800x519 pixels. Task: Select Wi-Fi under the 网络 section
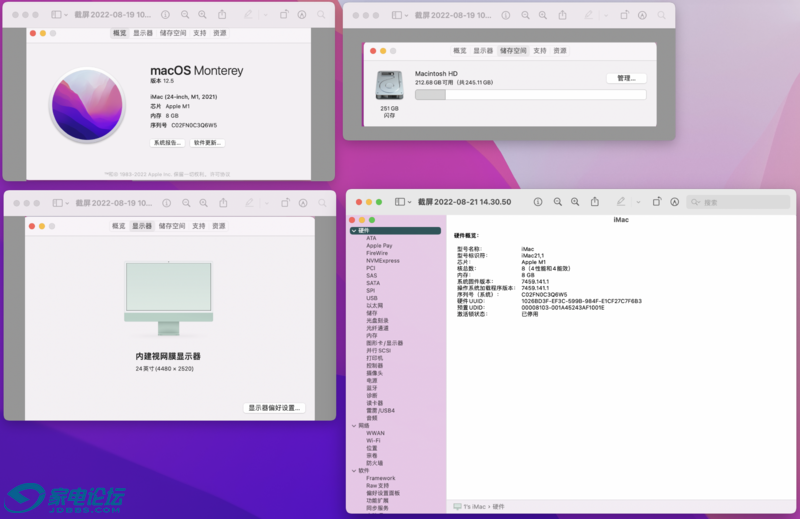click(x=373, y=440)
